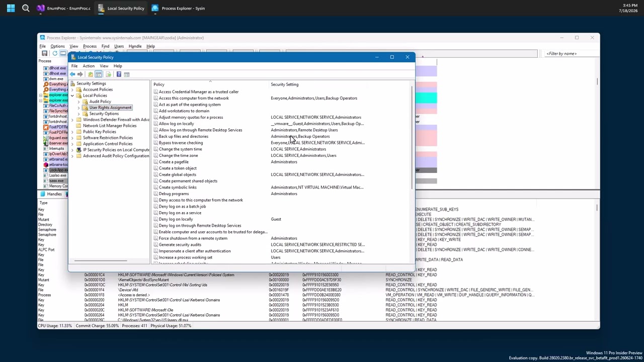This screenshot has width=644, height=362.
Task: Toggle the Show/Hide Console Tree icon
Action: pyautogui.click(x=99, y=74)
